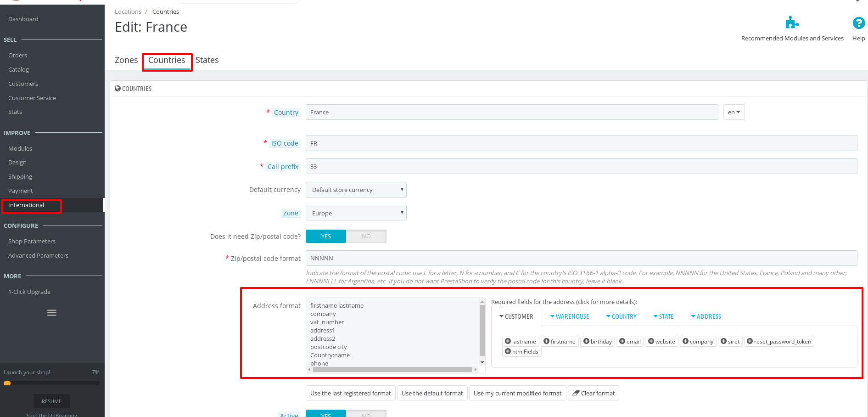Click the address format vertical scrollbar

coord(482,332)
